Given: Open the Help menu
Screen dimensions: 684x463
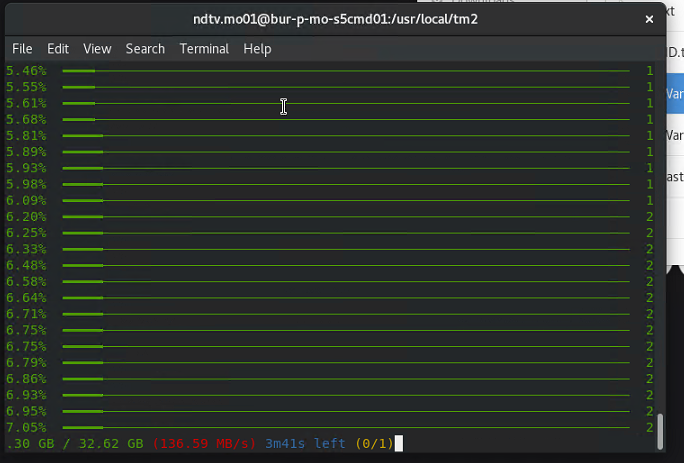Looking at the screenshot, I should point(257,48).
